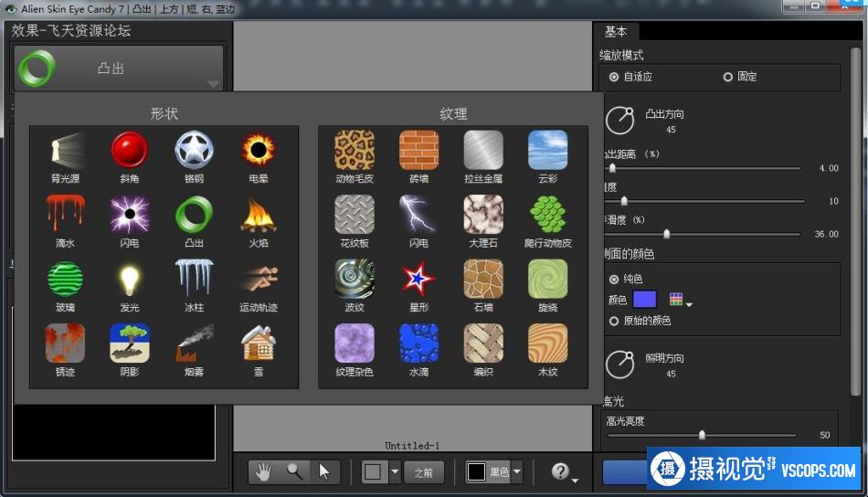Pick the 火焰 fire effect icon
This screenshot has width=868, height=497.
click(x=258, y=214)
